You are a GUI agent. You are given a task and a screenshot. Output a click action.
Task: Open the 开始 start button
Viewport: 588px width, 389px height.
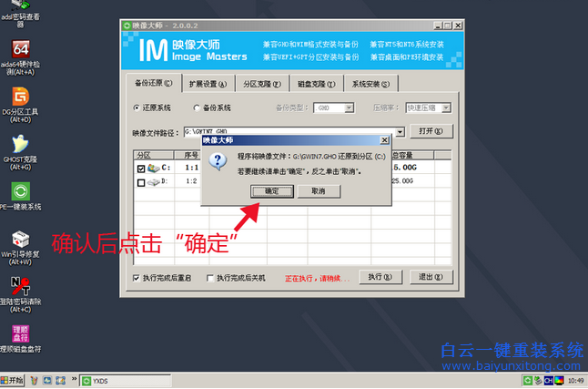pos(12,381)
